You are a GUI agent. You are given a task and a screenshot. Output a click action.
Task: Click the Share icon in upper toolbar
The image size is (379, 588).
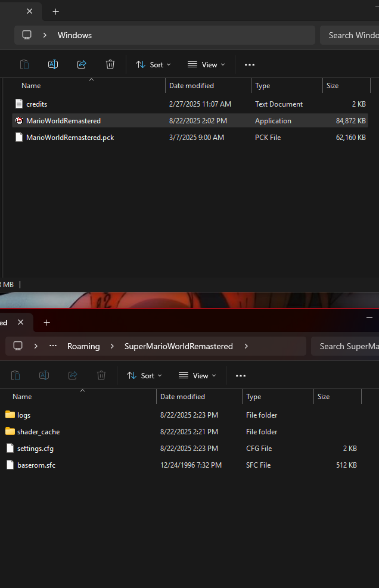click(82, 64)
